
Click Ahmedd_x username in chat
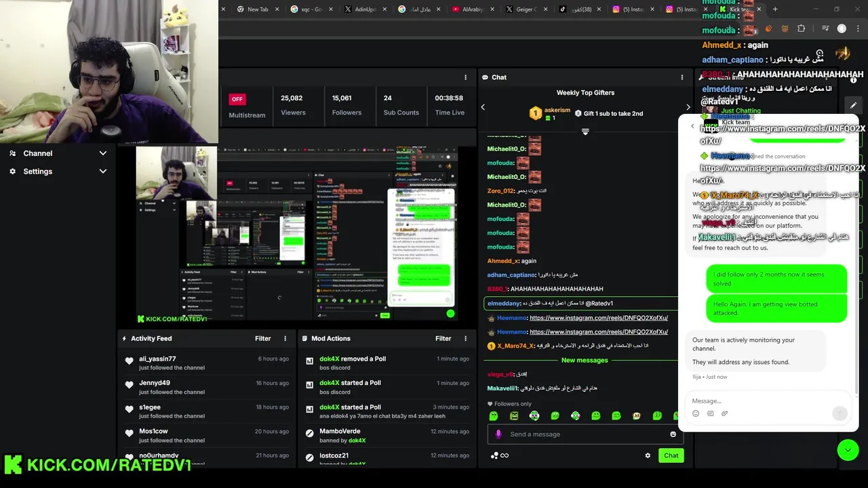(502, 261)
